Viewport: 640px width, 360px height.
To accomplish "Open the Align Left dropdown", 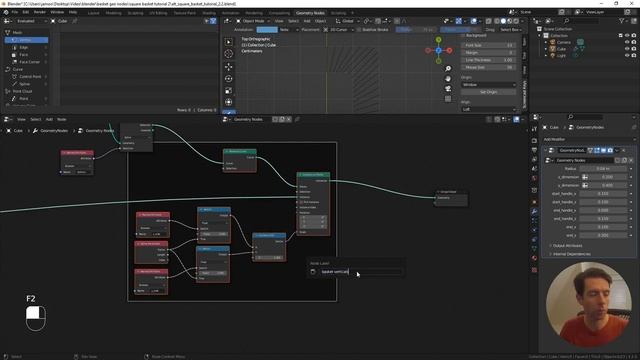I will pyautogui.click(x=489, y=109).
